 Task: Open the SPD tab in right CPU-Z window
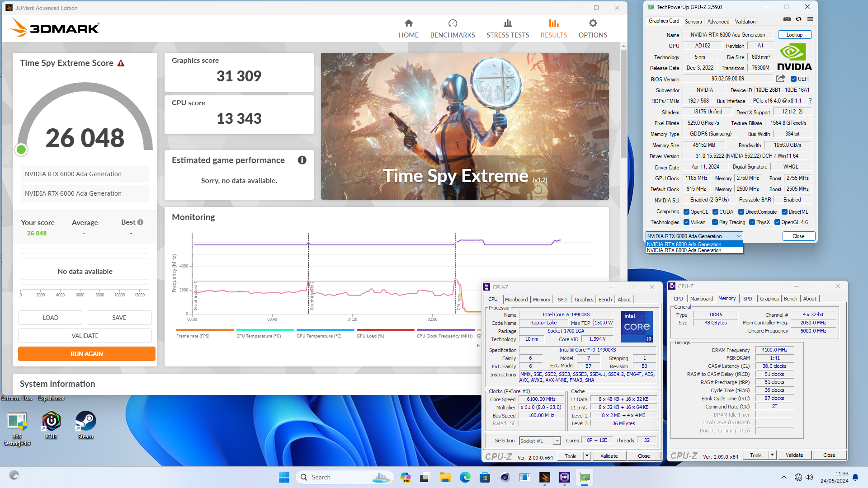(748, 299)
